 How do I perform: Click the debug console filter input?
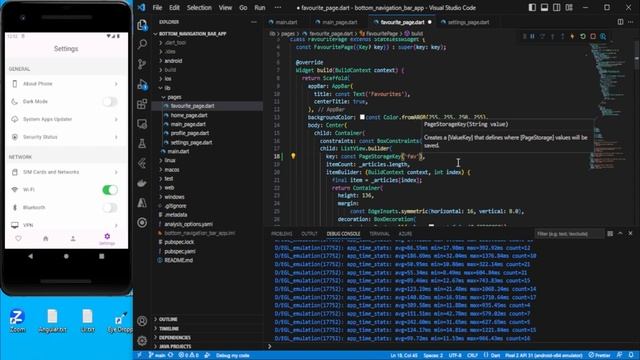569,234
